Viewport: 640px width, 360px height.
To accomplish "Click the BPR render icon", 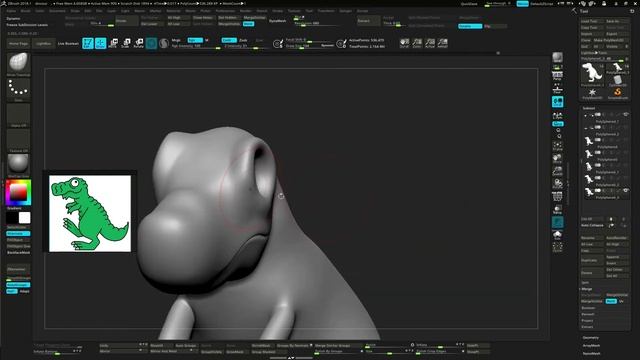I will (557, 58).
